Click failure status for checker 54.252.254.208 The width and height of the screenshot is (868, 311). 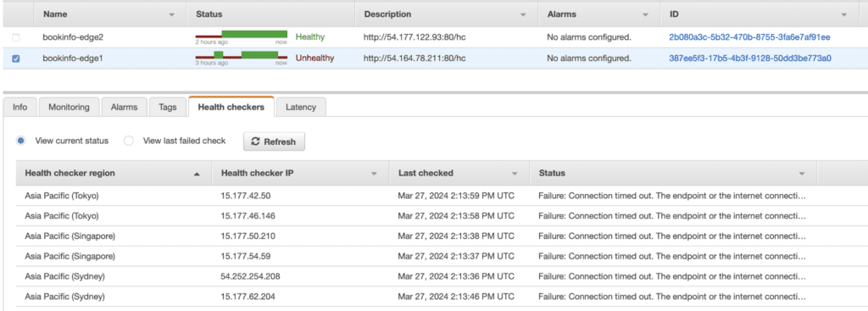tap(672, 276)
